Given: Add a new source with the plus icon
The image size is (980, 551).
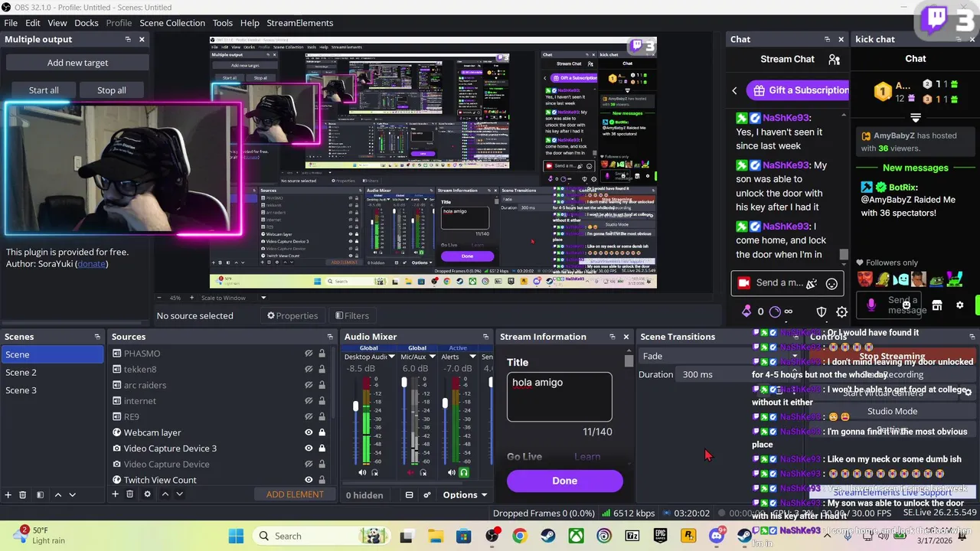Looking at the screenshot, I should coord(116,494).
